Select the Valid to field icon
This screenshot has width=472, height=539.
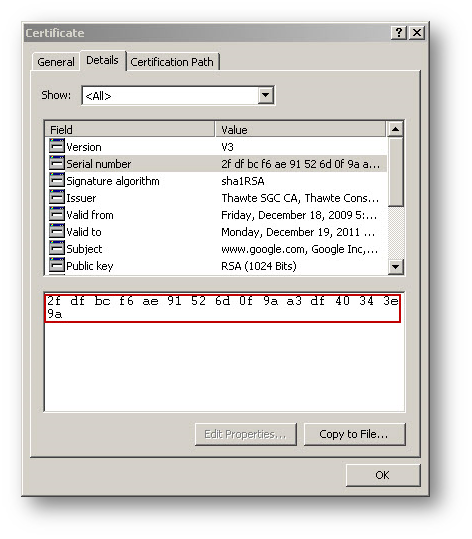click(57, 231)
